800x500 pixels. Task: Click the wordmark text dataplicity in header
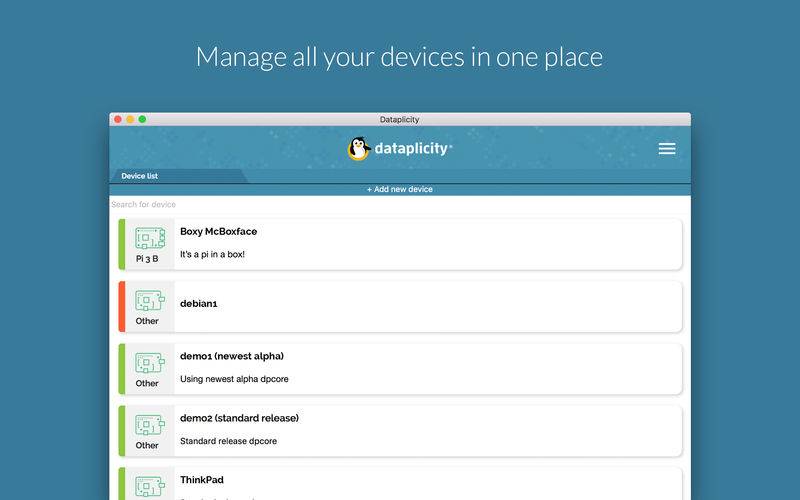411,148
